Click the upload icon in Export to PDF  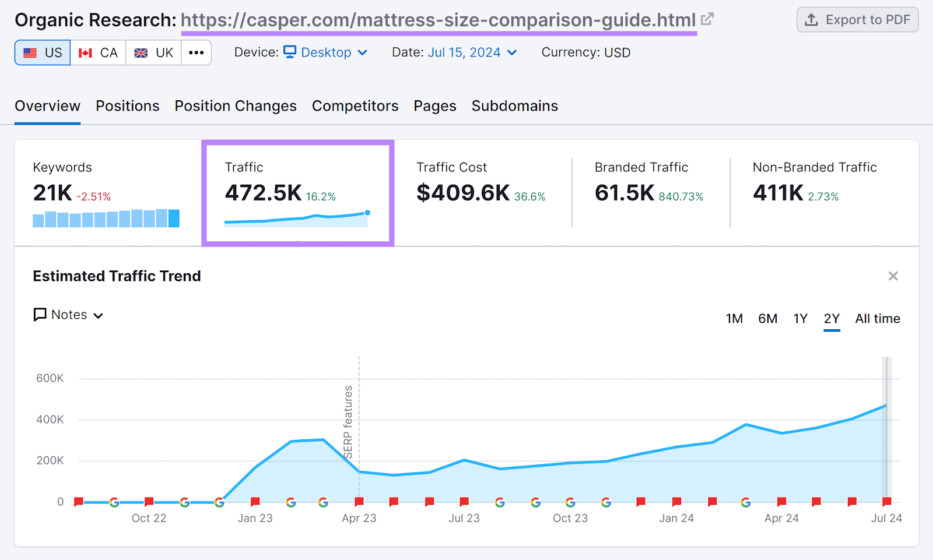[811, 20]
